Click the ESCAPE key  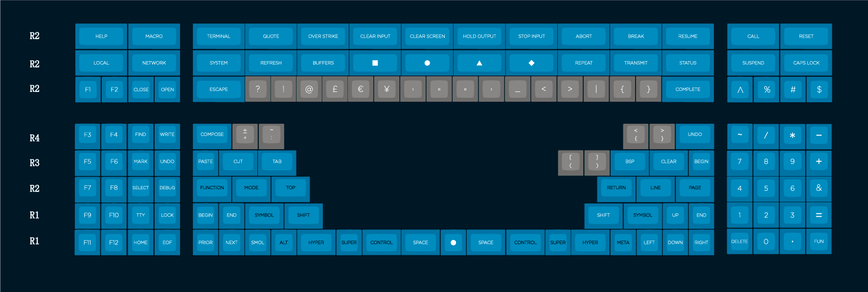tap(219, 90)
